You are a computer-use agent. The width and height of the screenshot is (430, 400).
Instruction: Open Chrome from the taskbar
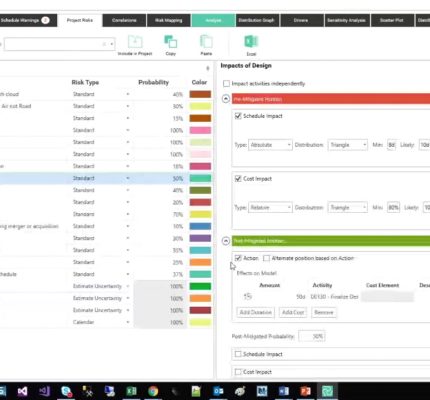153,391
